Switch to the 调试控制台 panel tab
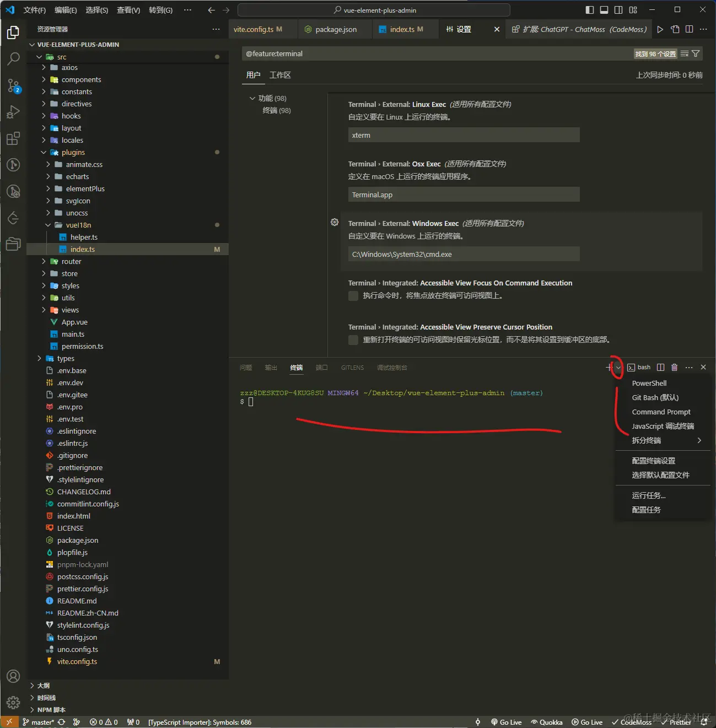716x728 pixels. (392, 368)
